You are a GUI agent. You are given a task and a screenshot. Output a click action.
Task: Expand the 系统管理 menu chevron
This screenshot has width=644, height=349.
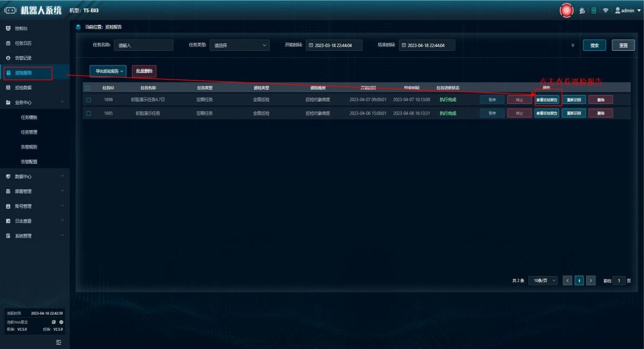pyautogui.click(x=62, y=235)
